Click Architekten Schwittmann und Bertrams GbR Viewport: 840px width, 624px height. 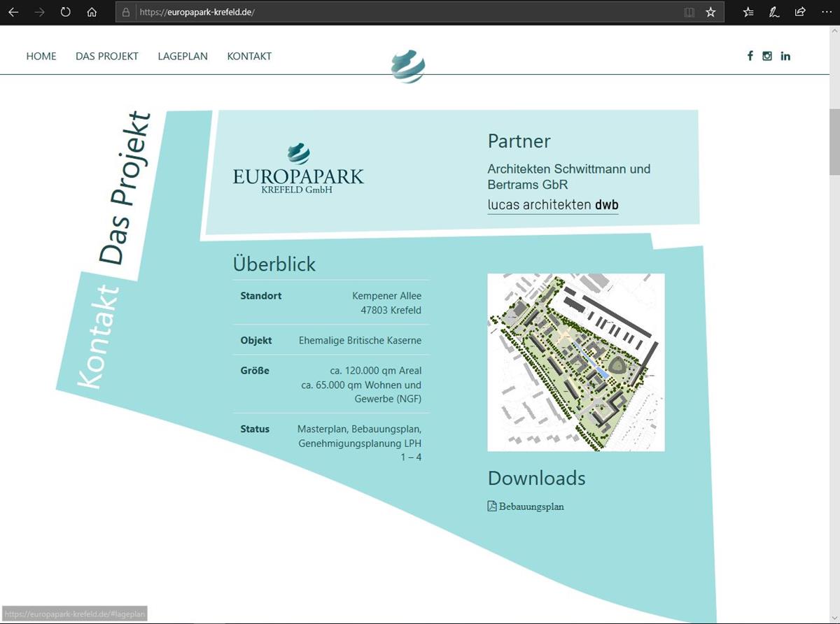(x=569, y=177)
